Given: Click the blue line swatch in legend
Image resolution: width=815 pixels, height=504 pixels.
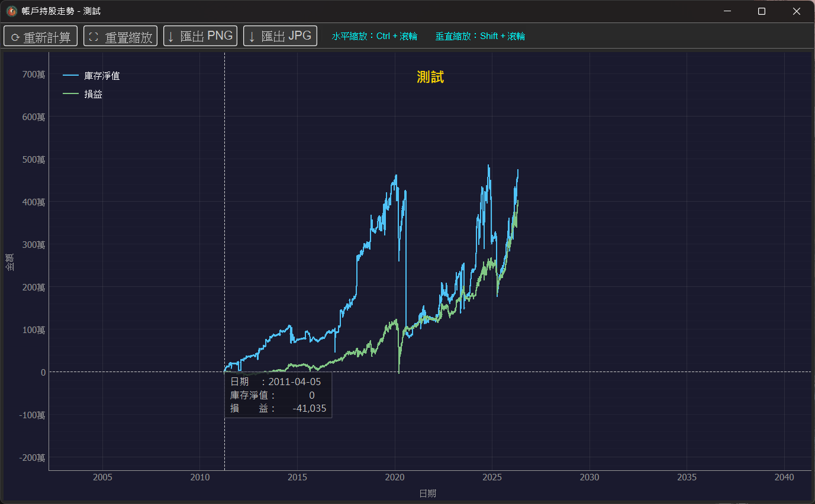Looking at the screenshot, I should (70, 76).
